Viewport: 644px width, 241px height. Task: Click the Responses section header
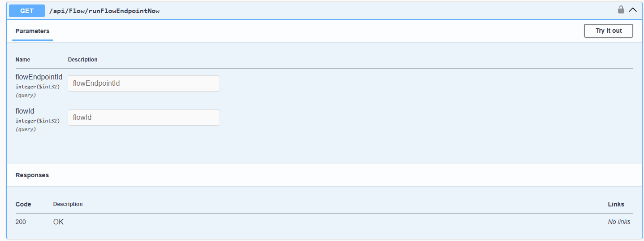point(32,175)
